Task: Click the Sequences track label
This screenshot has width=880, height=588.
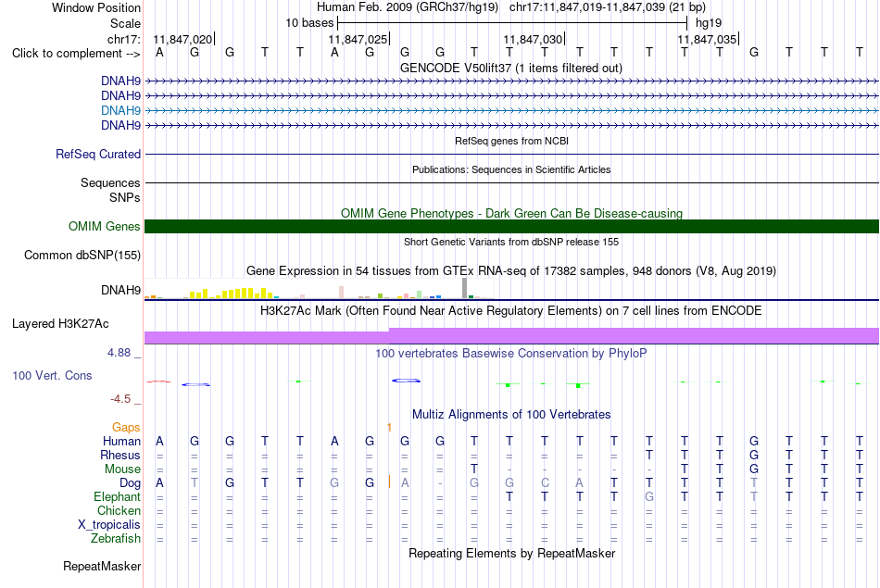Action: click(110, 183)
